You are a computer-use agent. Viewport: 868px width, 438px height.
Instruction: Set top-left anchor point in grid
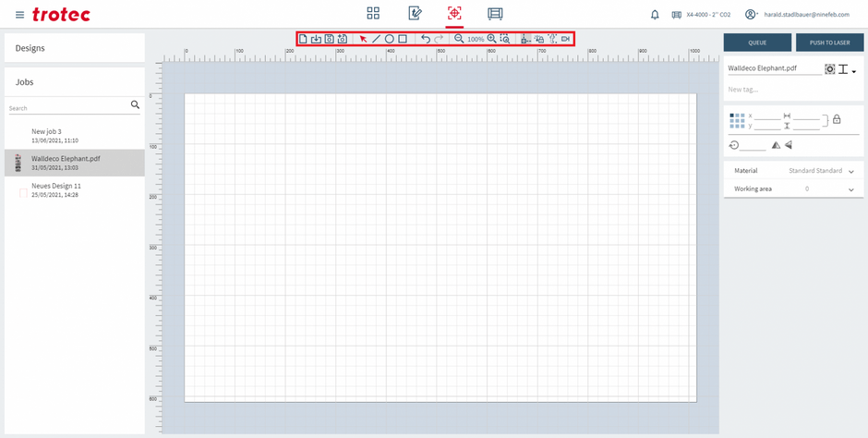click(731, 116)
